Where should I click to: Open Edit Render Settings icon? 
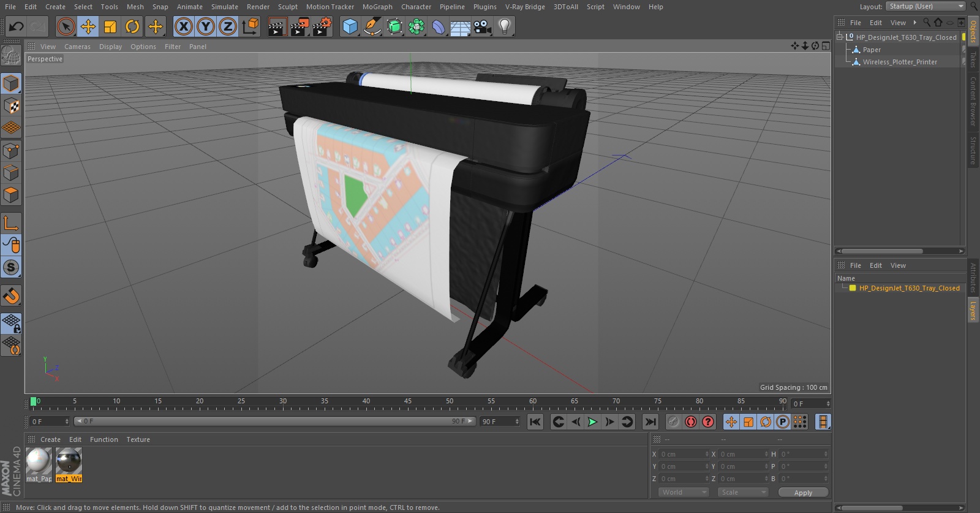322,26
